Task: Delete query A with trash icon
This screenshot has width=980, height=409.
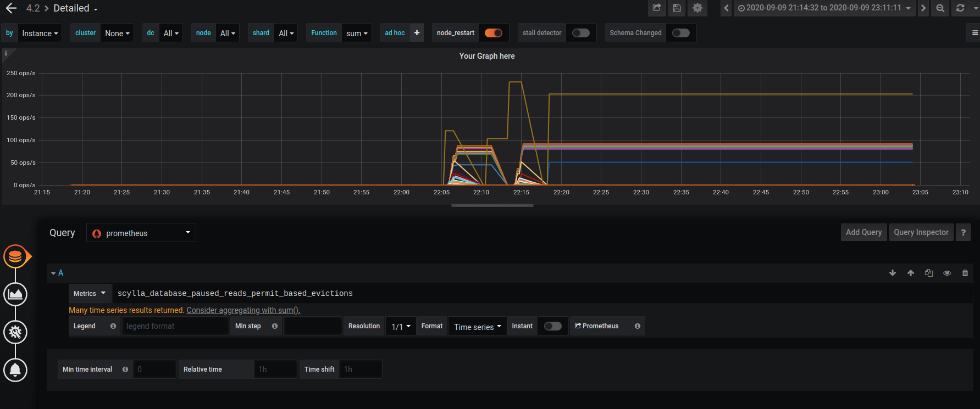Action: pos(965,273)
